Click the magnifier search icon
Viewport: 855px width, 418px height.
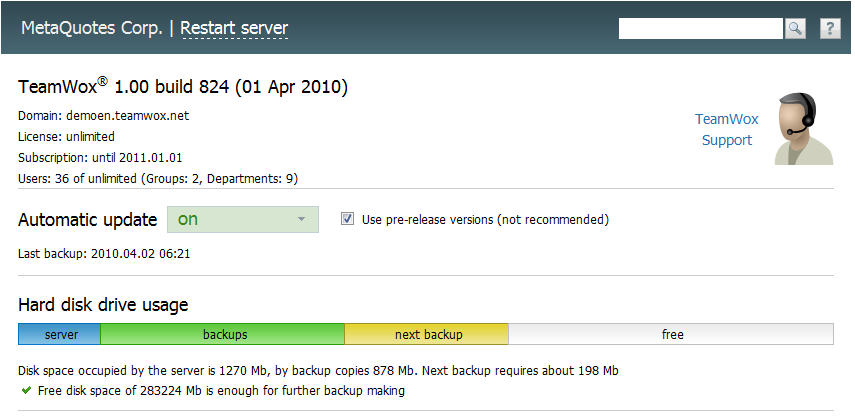point(795,28)
